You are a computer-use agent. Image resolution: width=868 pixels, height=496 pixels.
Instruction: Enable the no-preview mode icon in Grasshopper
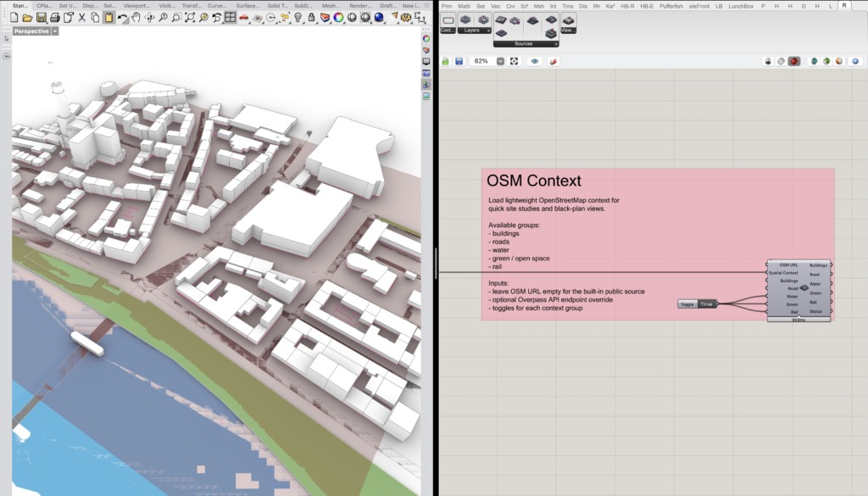pos(768,61)
